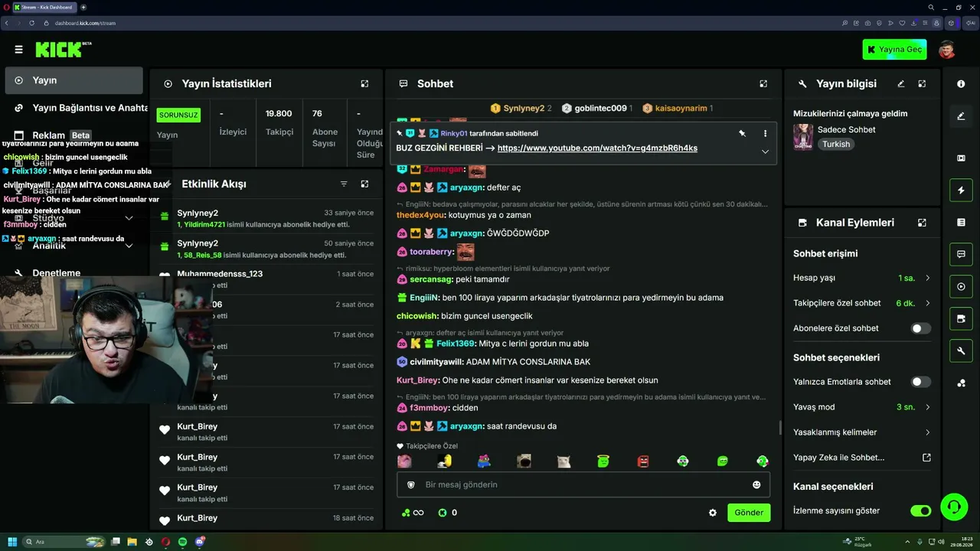Pop out the Sohbet chat panel
This screenshot has width=980, height=551.
(763, 83)
